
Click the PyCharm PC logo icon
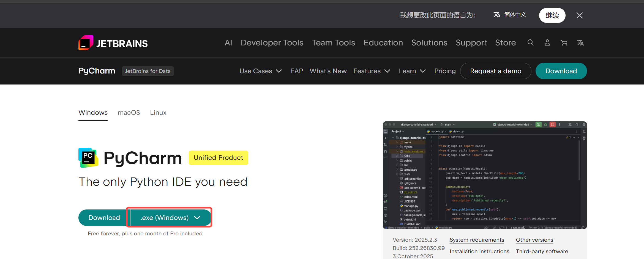coord(88,158)
